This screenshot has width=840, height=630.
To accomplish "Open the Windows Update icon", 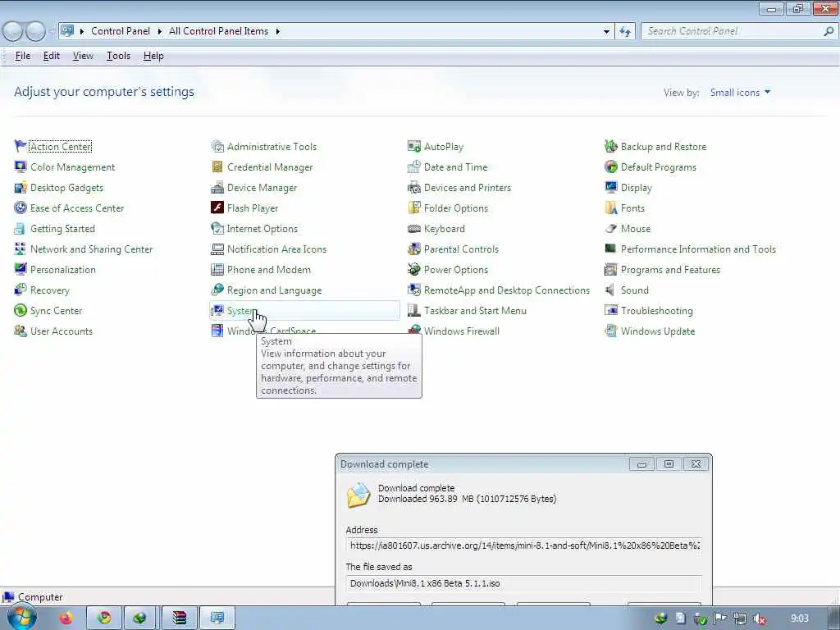I will click(x=610, y=331).
